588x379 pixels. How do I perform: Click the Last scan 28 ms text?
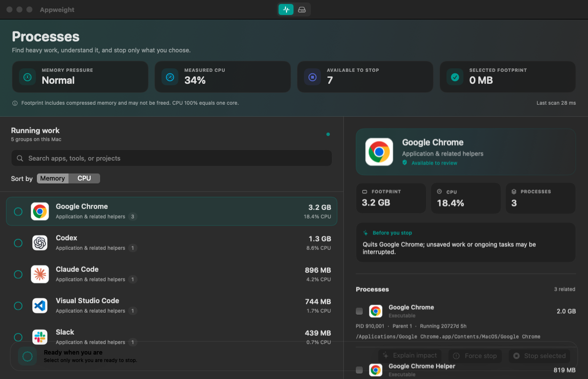(x=556, y=103)
